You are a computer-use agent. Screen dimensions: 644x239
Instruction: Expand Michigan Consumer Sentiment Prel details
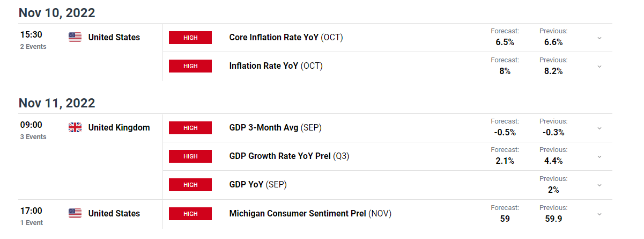coord(599,214)
